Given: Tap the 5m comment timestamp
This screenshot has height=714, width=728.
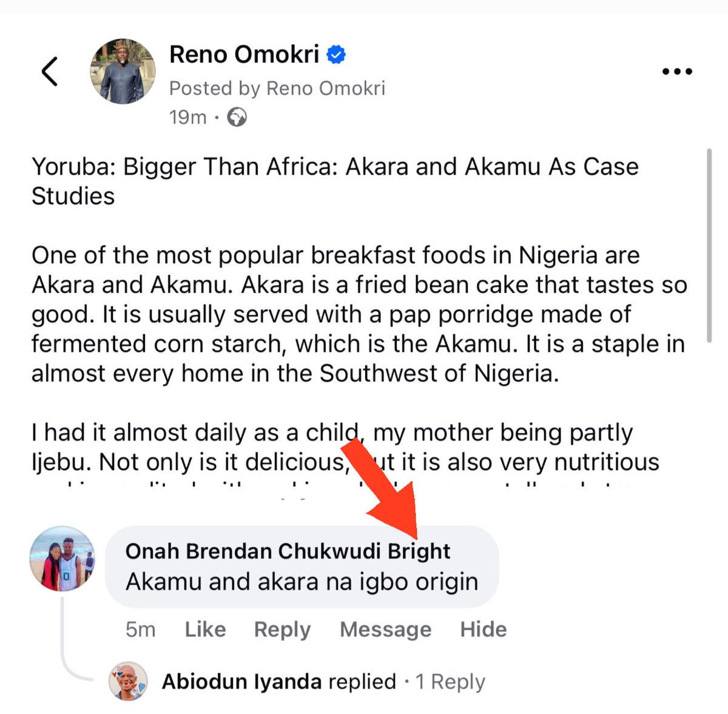Looking at the screenshot, I should 141,630.
